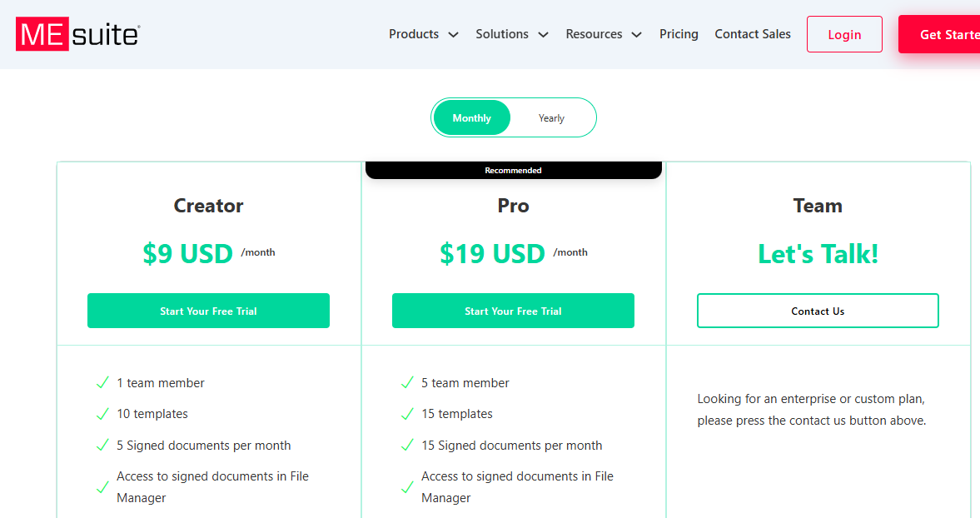
Task: Click the ME suite logo
Action: coord(77,34)
